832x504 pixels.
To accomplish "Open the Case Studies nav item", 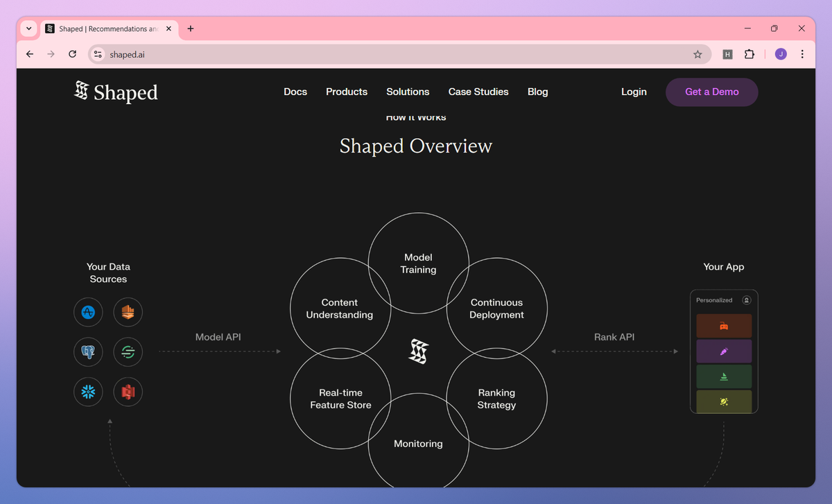I will 478,92.
